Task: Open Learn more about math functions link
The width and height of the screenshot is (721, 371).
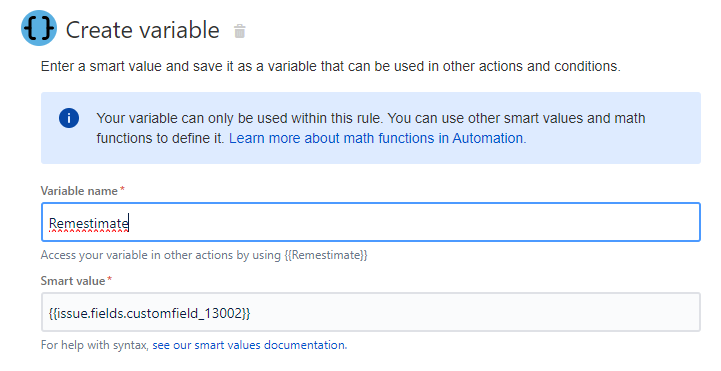Action: (378, 138)
